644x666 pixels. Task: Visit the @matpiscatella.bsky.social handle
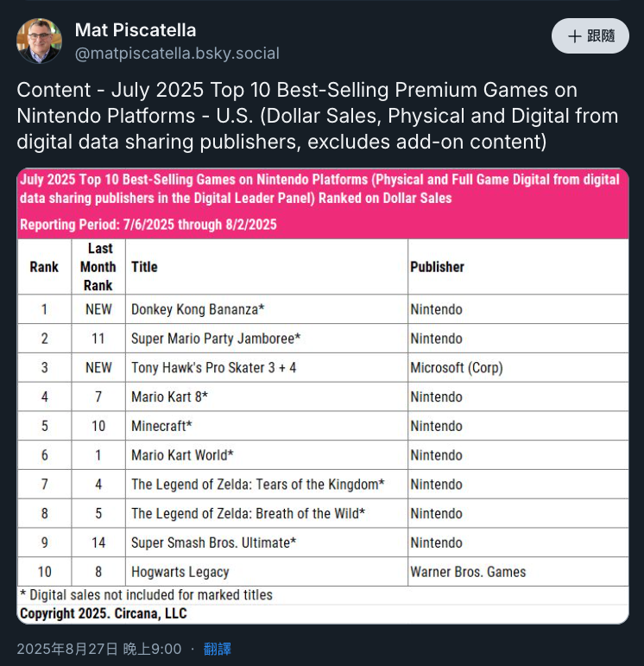(177, 54)
